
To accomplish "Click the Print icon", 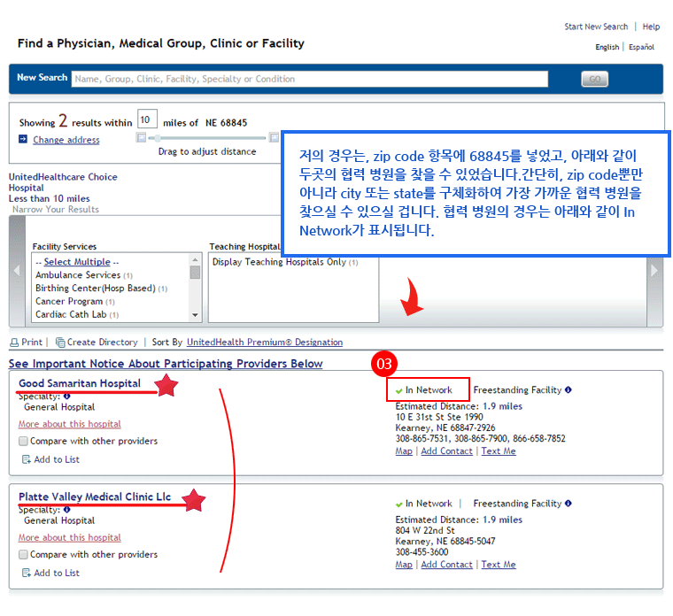I will [14, 343].
